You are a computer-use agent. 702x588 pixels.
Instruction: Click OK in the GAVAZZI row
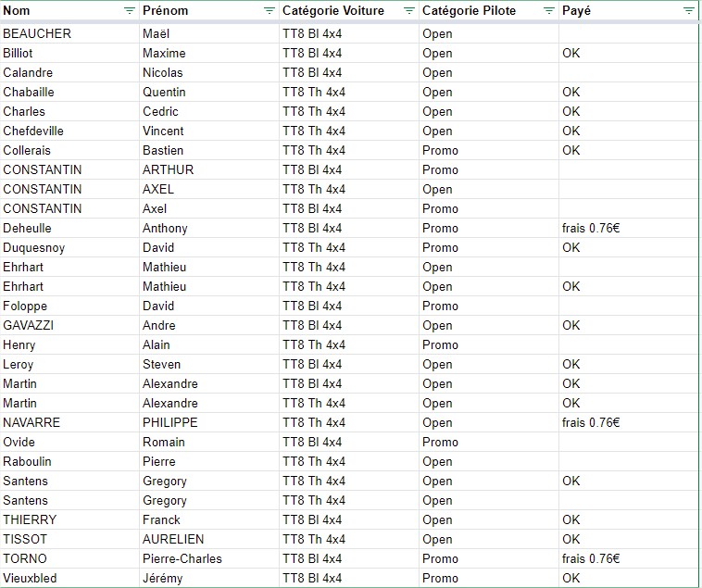[x=629, y=325]
